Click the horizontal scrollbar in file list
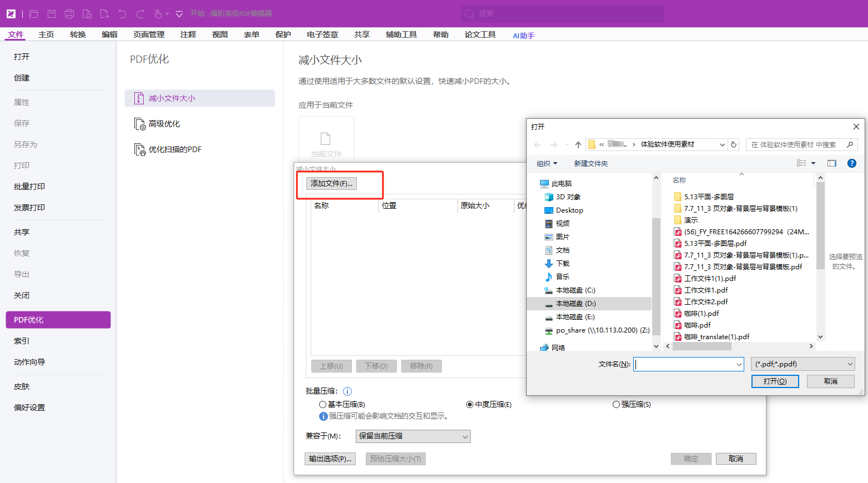This screenshot has height=483, width=868. pyautogui.click(x=702, y=346)
